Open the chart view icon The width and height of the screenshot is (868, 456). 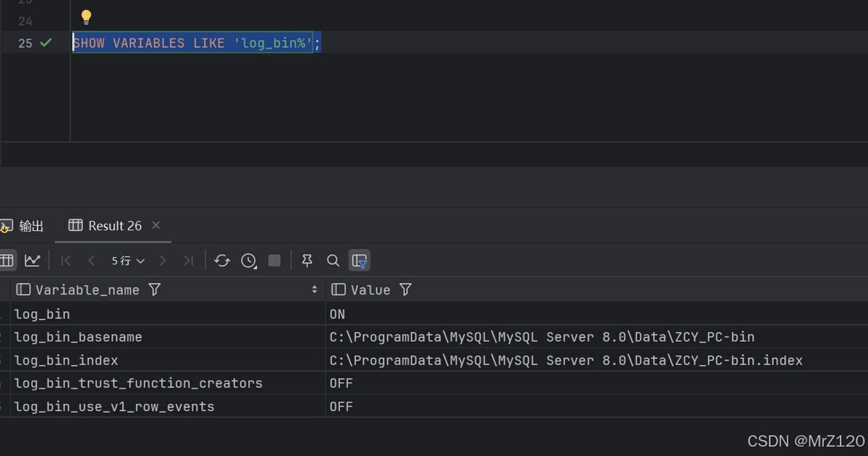coord(32,261)
